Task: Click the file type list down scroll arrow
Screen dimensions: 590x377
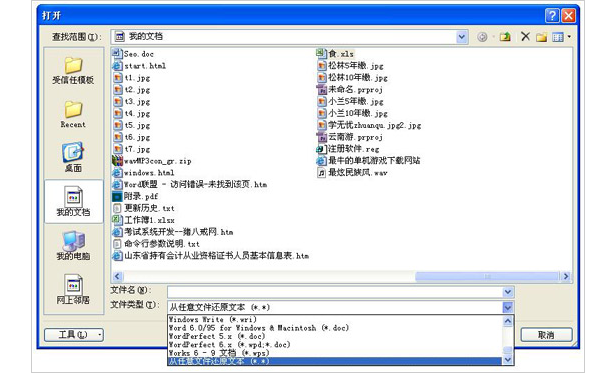Action: [508, 360]
